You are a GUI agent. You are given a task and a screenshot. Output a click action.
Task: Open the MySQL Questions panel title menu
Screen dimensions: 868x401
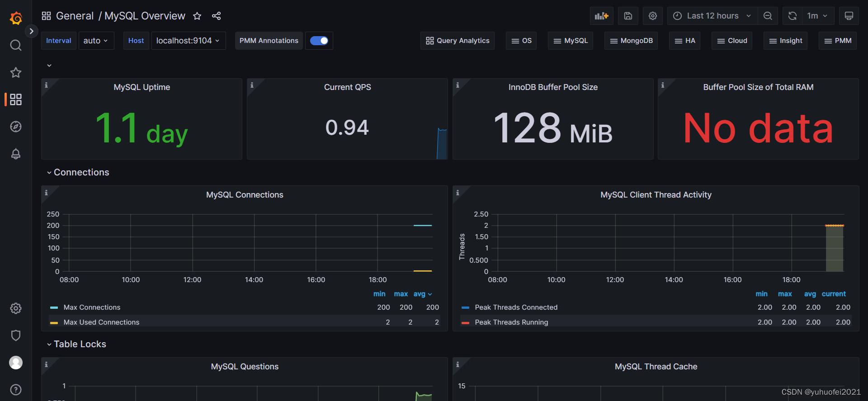[x=245, y=367]
